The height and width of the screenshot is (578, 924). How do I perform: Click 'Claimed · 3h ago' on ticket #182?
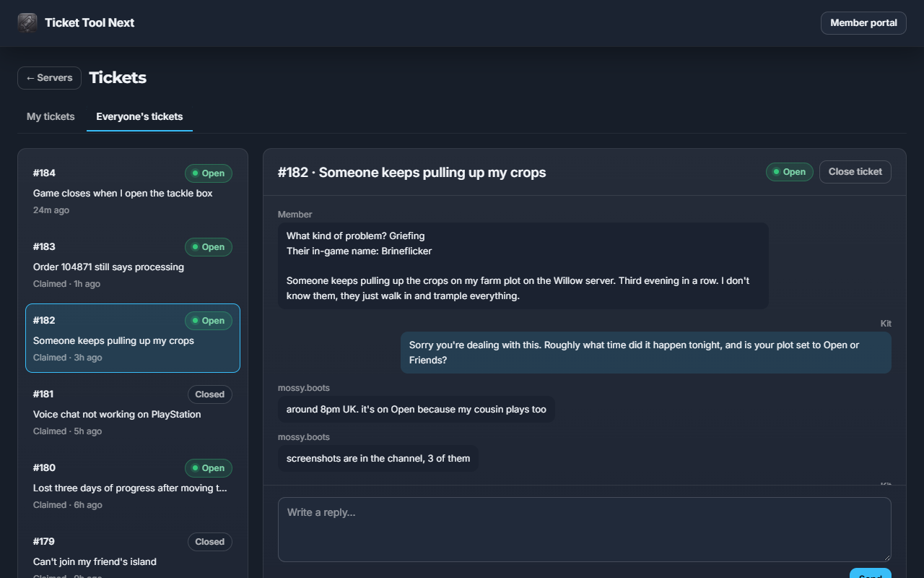point(68,358)
